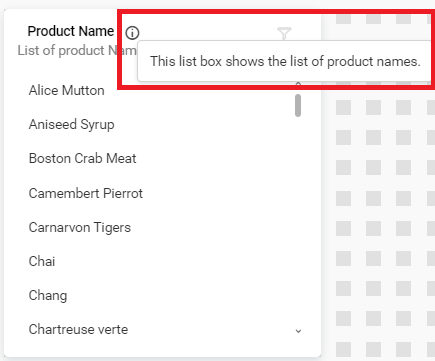Viewport: 435px width, 361px height.
Task: Click the info icon beside Product Name
Action: click(x=132, y=33)
